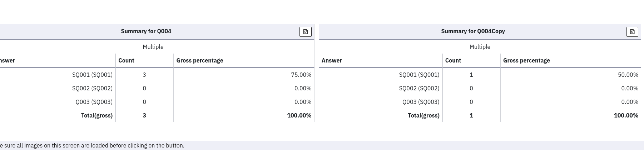
Task: Click the Multiple label under Q004Copy summary
Action: [480, 47]
